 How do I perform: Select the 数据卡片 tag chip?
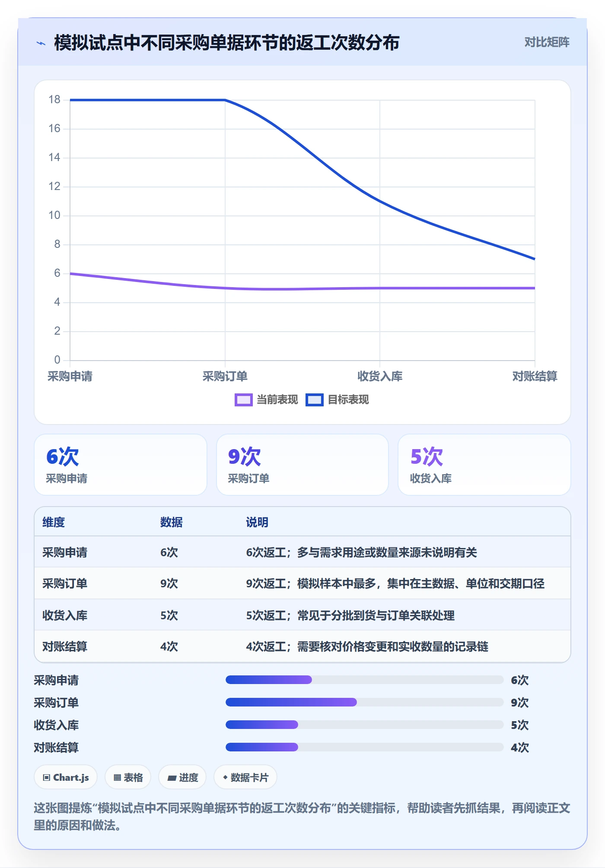(245, 777)
